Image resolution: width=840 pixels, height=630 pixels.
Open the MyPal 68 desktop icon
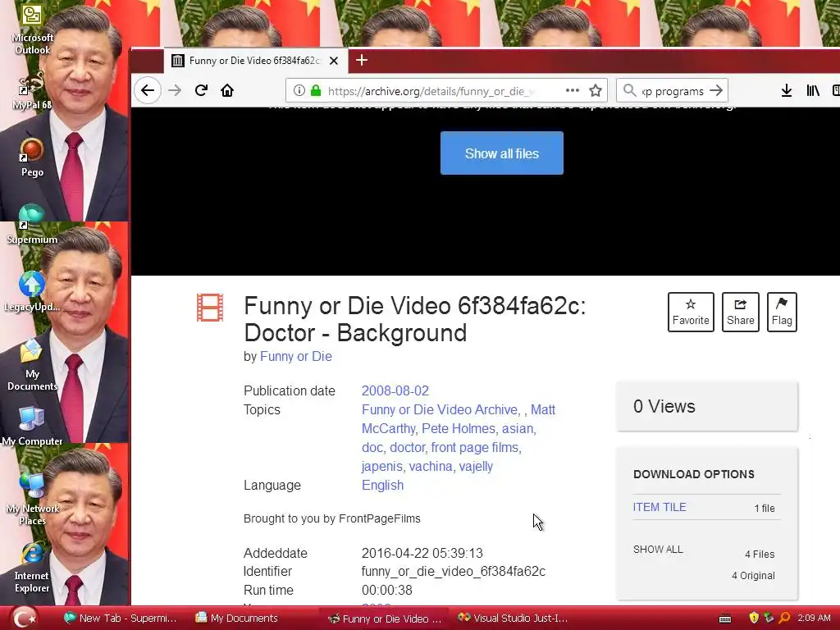point(32,91)
